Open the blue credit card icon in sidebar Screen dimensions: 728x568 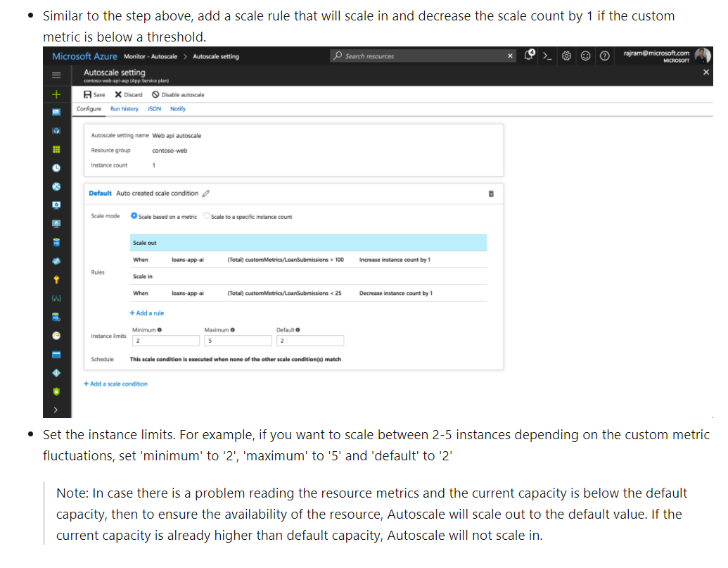coord(56,354)
